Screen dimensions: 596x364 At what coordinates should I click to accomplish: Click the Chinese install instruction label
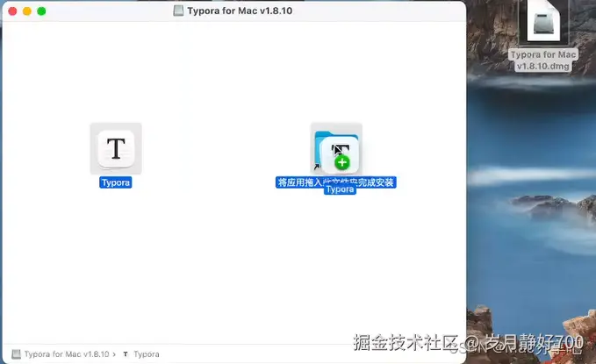[x=336, y=182]
